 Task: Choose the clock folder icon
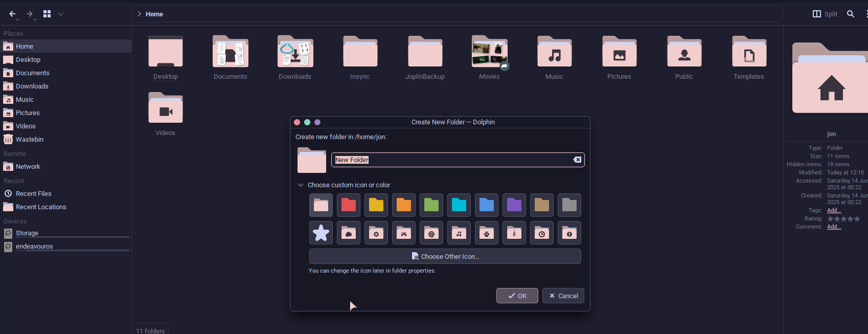542,233
